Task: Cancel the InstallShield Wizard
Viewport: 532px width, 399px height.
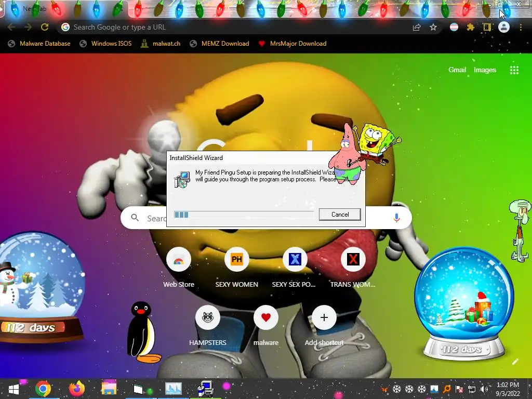Action: pos(340,215)
